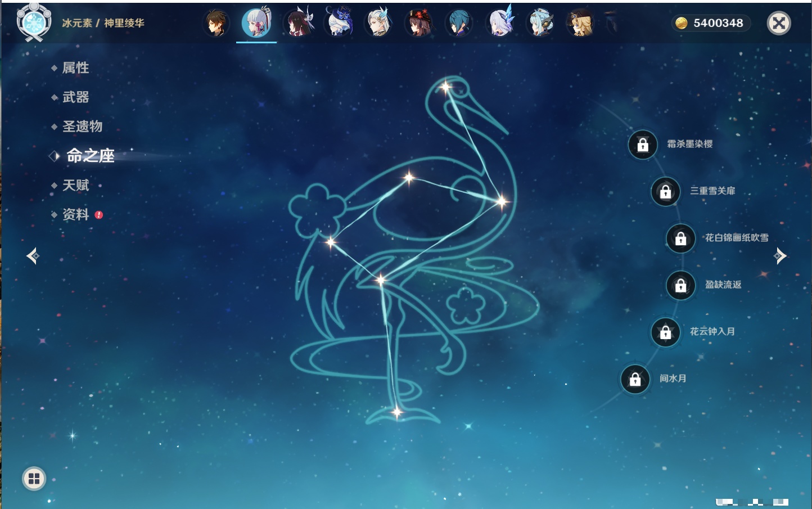Viewport: 812px width, 509px height.
Task: Click the star on the crane's head
Action: click(445, 87)
